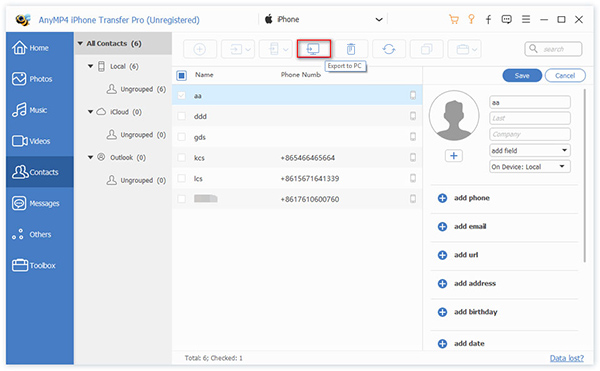This screenshot has height=371, width=600.
Task: Open the import icon dropdown arrow
Action: (248, 50)
